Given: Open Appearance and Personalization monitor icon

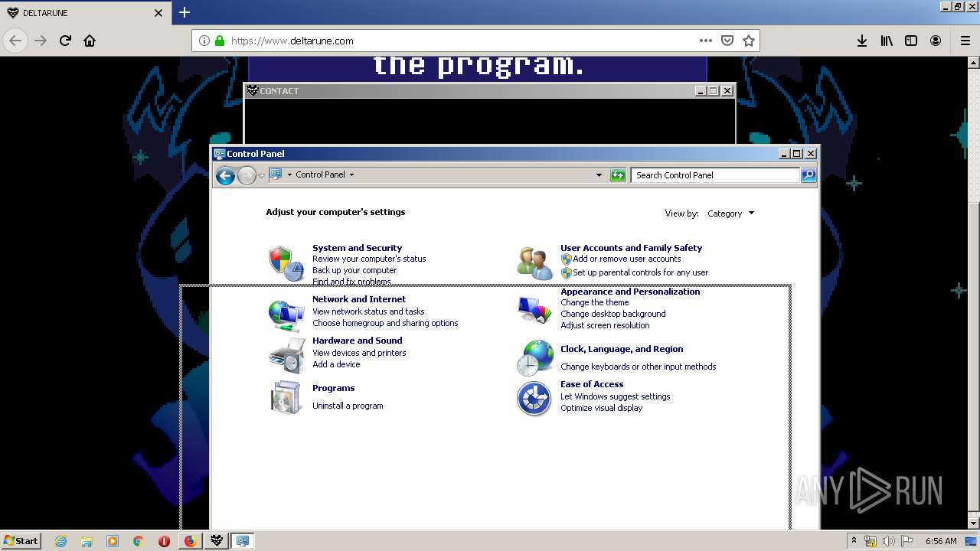Looking at the screenshot, I should point(534,310).
